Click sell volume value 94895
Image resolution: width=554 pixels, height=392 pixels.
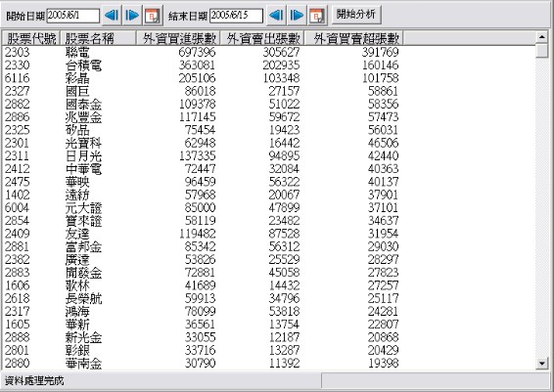(285, 156)
